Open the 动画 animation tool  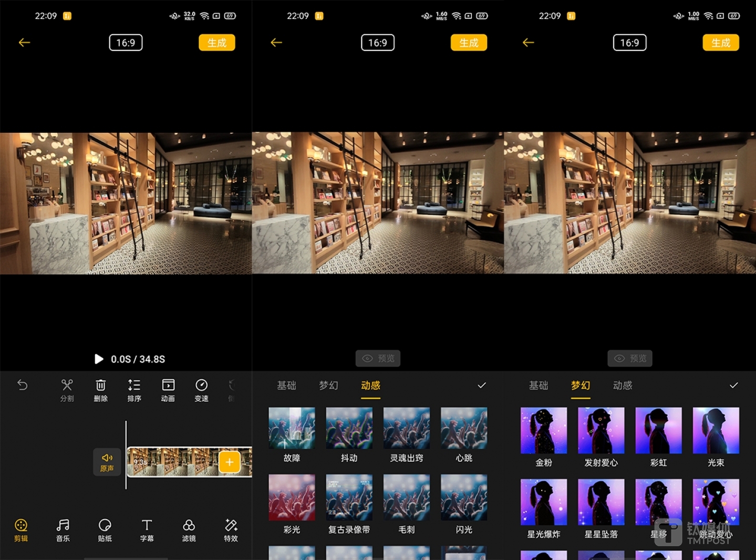[x=168, y=390]
